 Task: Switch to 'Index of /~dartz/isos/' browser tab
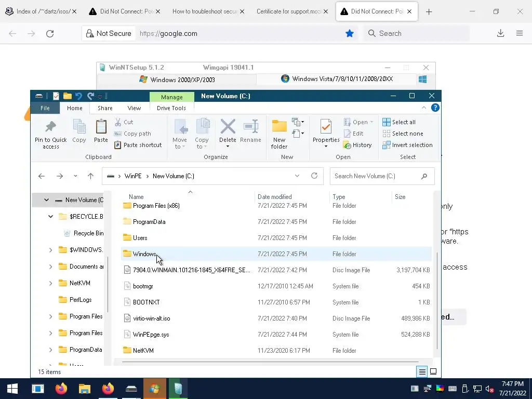41,11
